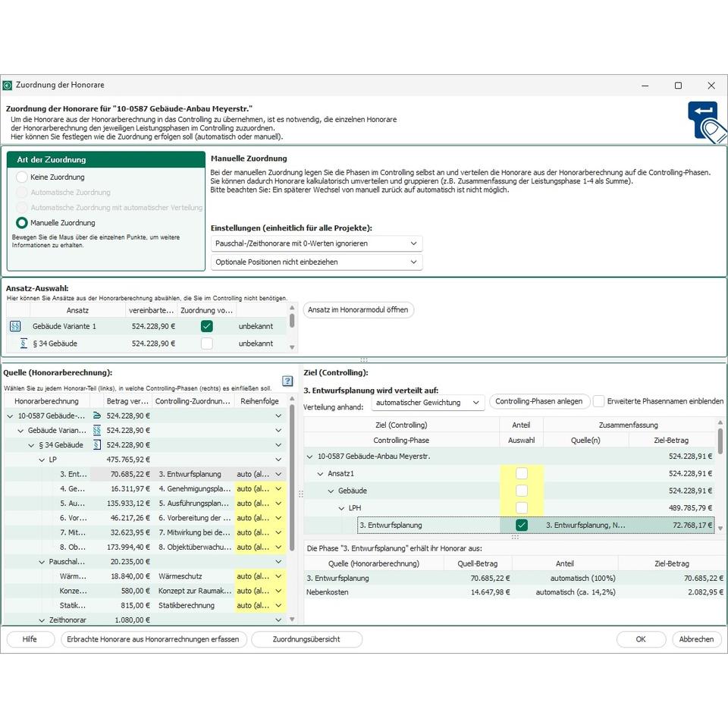Uncheck Zuordnung checkbox for Gebäude Variante 1

206,326
